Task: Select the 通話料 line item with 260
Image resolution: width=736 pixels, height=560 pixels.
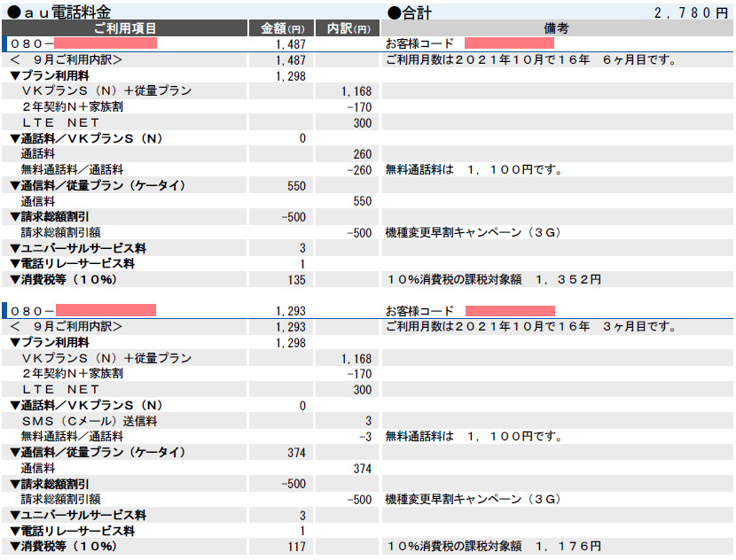Action: (x=38, y=154)
